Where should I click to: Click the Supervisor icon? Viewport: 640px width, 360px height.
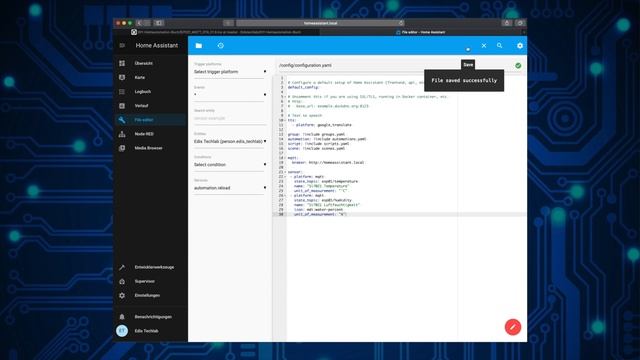point(122,281)
